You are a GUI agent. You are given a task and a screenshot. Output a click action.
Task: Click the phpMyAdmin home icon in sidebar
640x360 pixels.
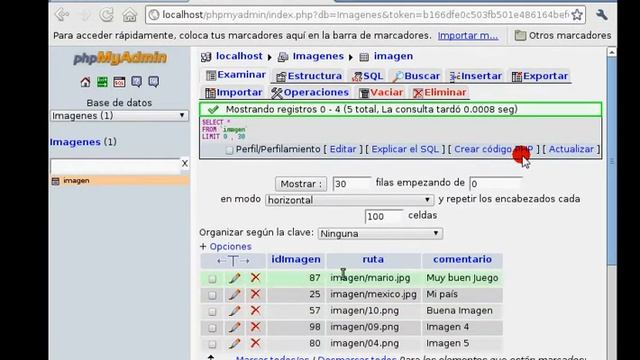[x=85, y=82]
